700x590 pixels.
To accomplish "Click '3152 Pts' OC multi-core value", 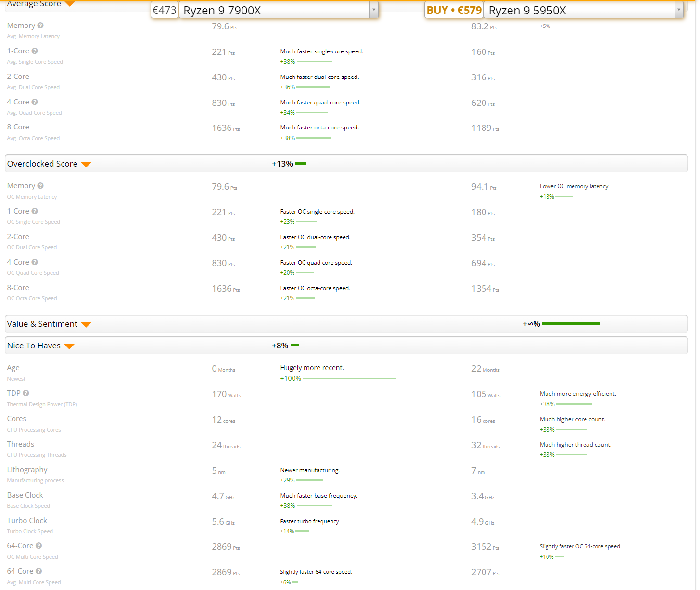I will [x=485, y=547].
